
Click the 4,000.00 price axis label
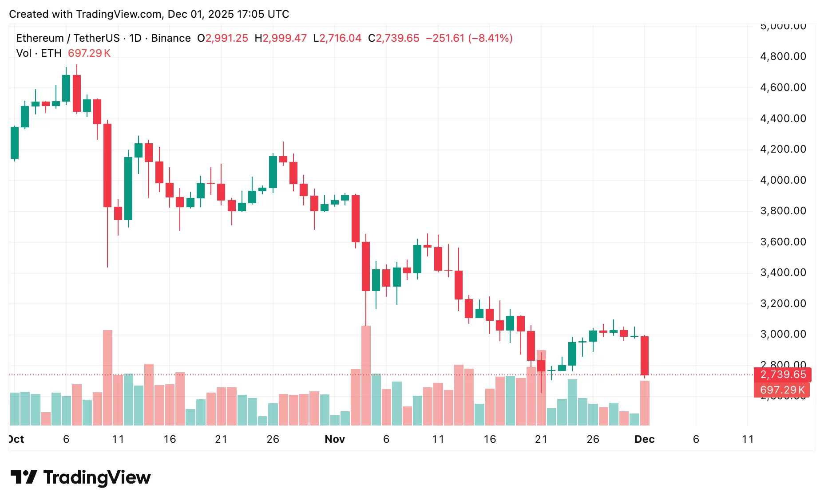click(x=783, y=180)
